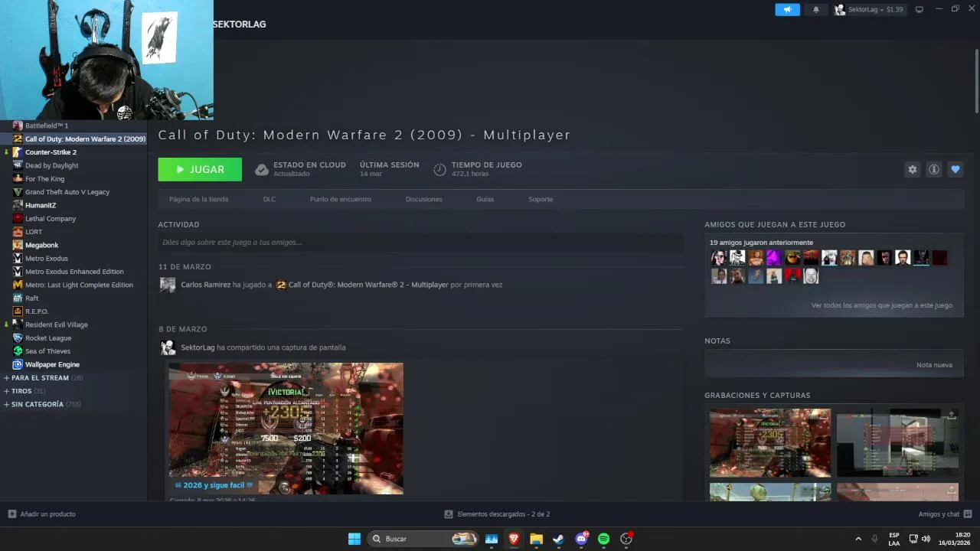This screenshot has width=980, height=551.
Task: Open the SektorLag account dropdown
Action: tap(869, 9)
